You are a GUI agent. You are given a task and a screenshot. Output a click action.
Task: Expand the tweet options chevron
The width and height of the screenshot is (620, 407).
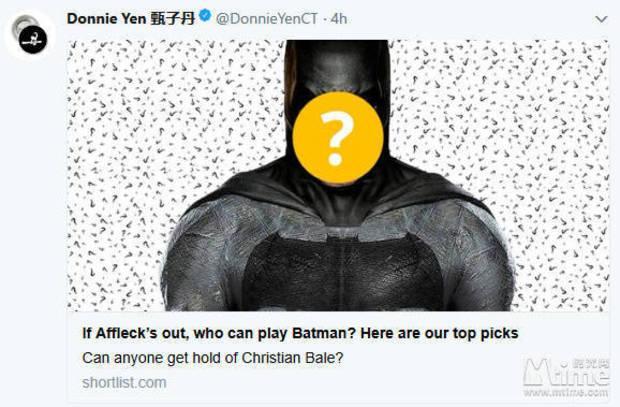pos(601,19)
